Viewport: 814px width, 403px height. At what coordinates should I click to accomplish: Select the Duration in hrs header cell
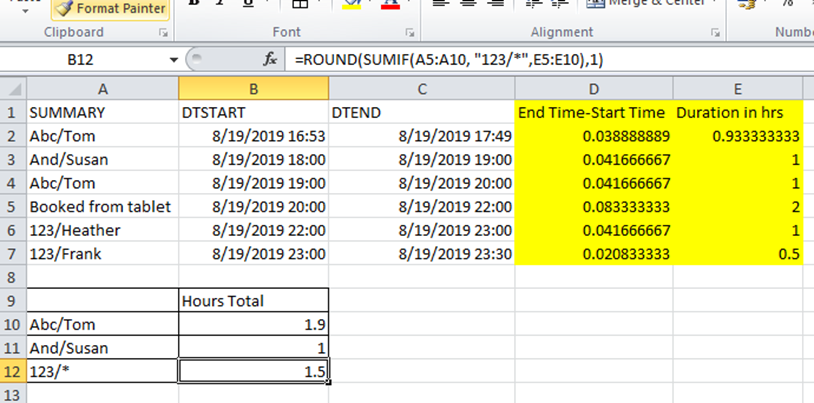(738, 113)
